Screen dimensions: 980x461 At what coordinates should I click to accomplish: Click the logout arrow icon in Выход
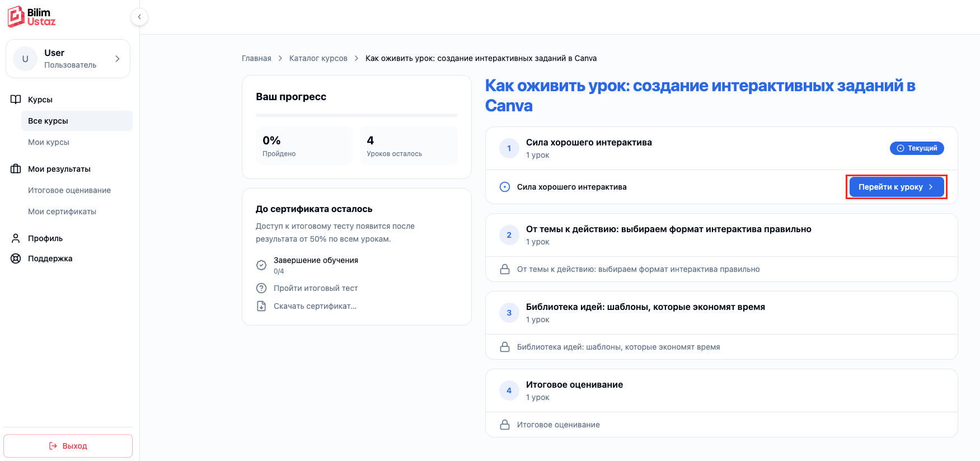[x=53, y=446]
